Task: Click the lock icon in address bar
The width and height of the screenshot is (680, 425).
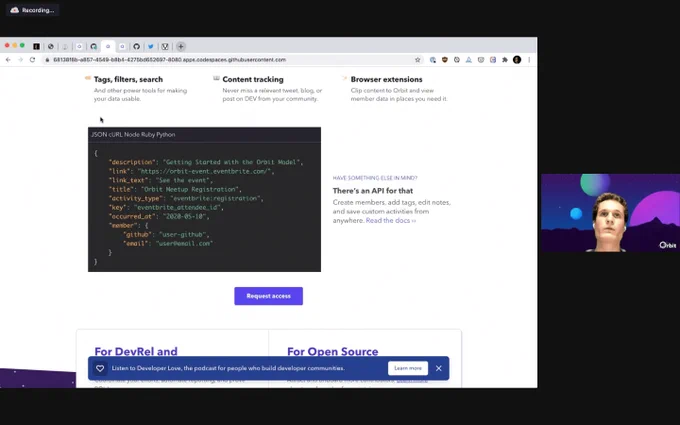Action: (47, 60)
